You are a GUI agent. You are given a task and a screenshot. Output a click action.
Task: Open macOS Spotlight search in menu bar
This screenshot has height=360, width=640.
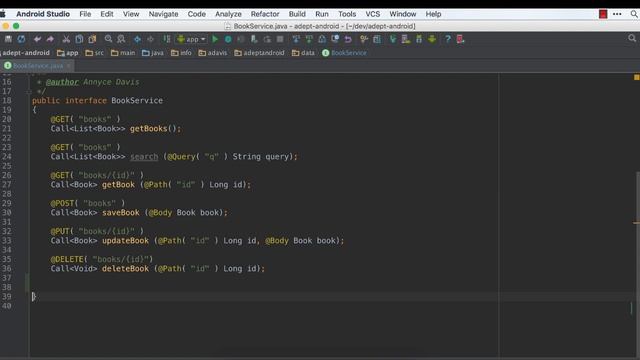(634, 14)
